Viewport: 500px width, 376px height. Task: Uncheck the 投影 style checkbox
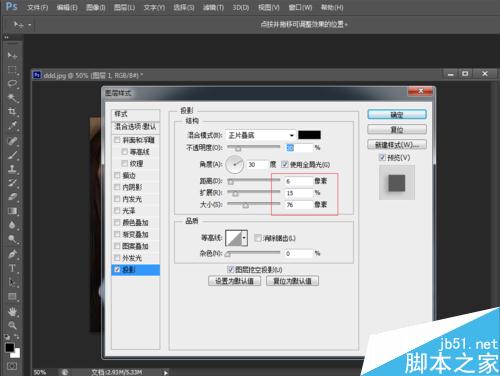tap(117, 269)
